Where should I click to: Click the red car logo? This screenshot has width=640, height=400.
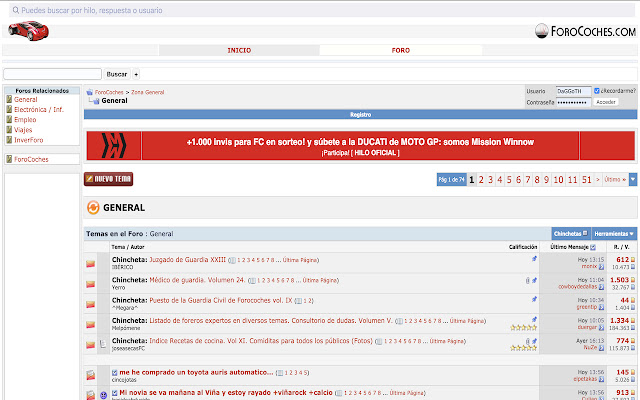click(28, 31)
